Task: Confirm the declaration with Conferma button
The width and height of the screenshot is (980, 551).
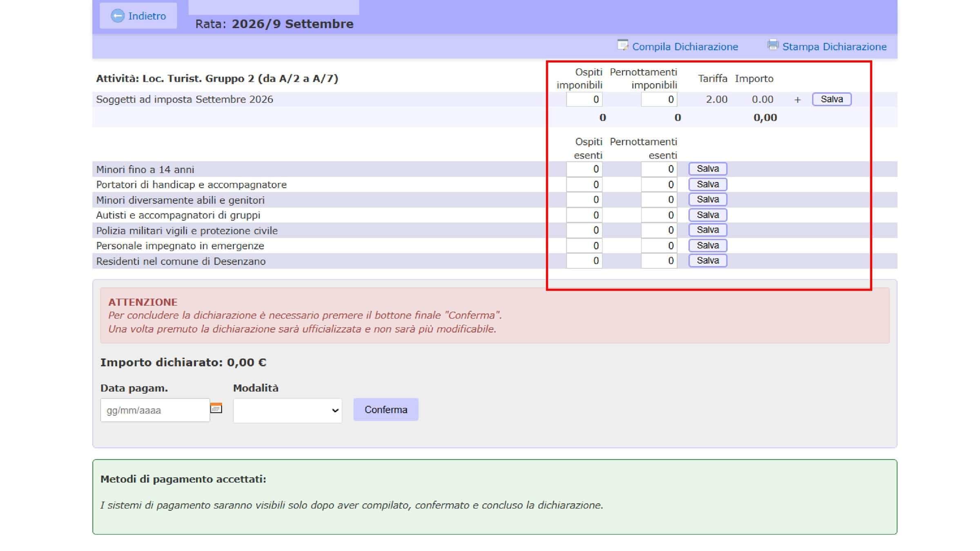Action: pyautogui.click(x=386, y=409)
